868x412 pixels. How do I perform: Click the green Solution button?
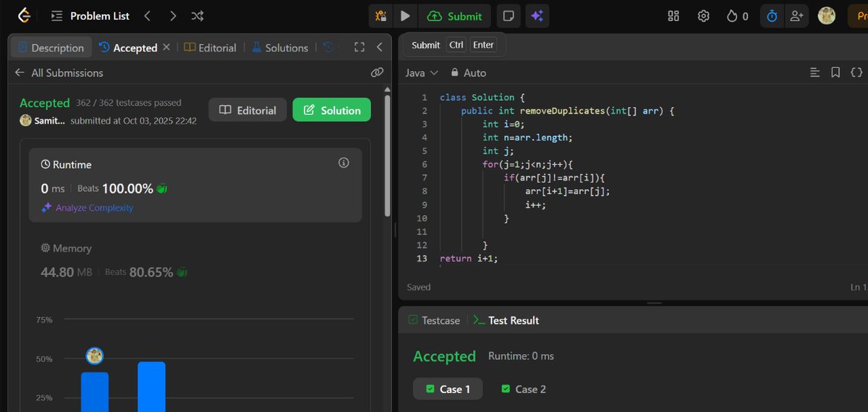click(332, 110)
